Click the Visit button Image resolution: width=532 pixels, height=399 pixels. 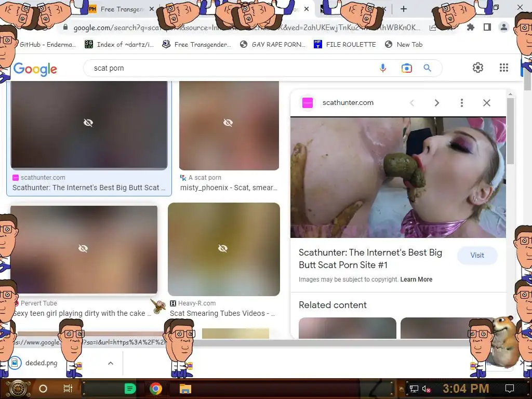477,256
